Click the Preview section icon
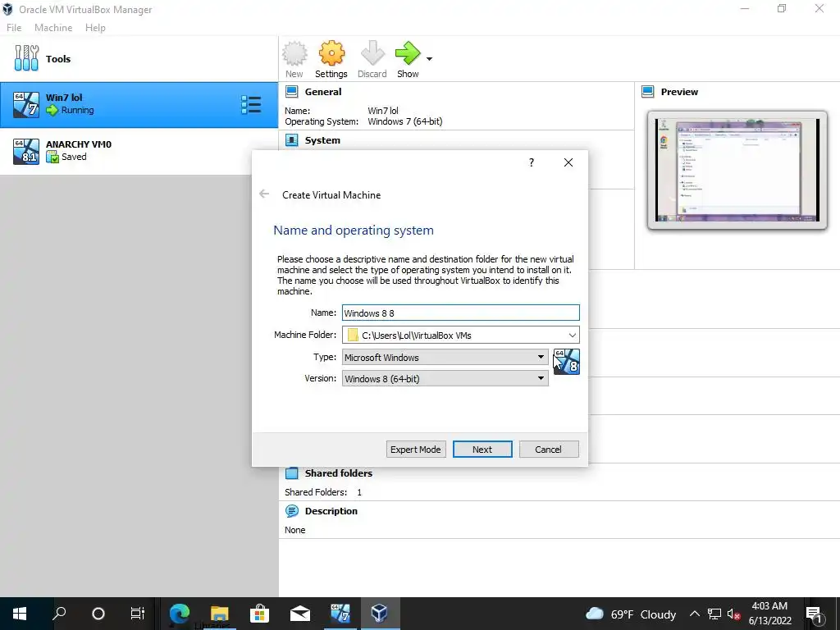The width and height of the screenshot is (840, 630). pyautogui.click(x=648, y=92)
